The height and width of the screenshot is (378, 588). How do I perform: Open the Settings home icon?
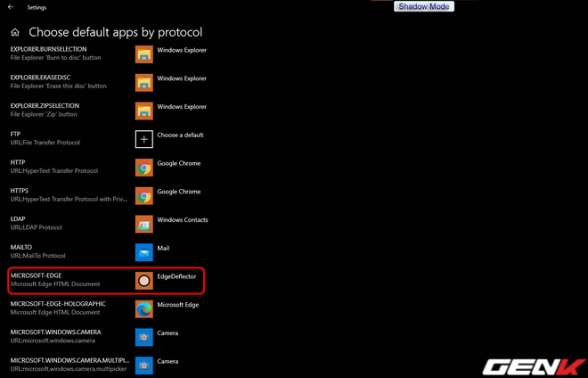pos(15,32)
